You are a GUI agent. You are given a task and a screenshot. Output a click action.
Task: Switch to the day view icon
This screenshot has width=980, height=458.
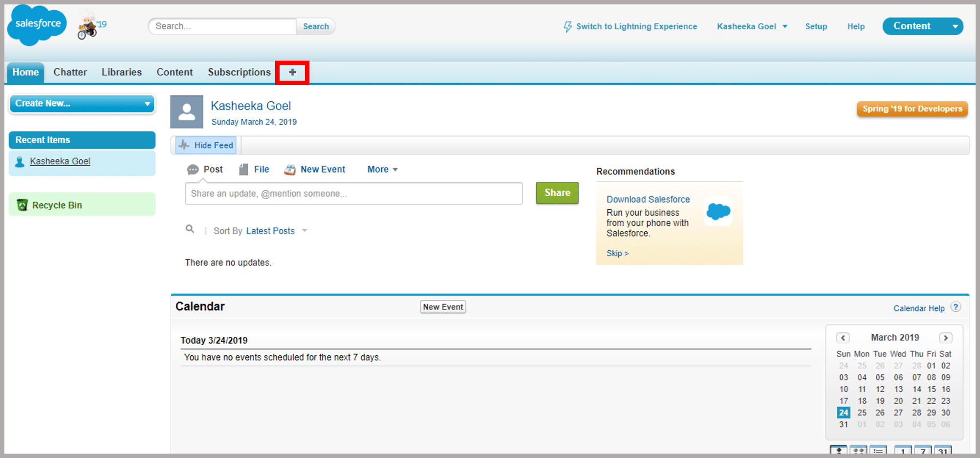tap(903, 450)
